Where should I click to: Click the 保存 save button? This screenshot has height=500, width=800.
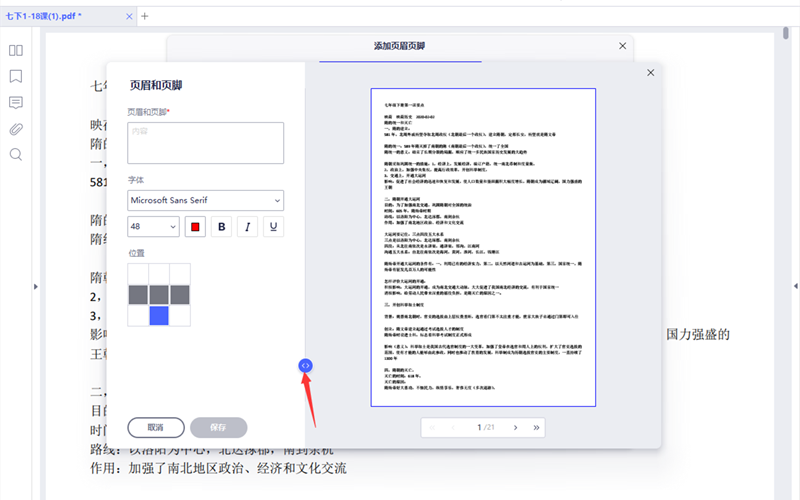click(x=218, y=427)
